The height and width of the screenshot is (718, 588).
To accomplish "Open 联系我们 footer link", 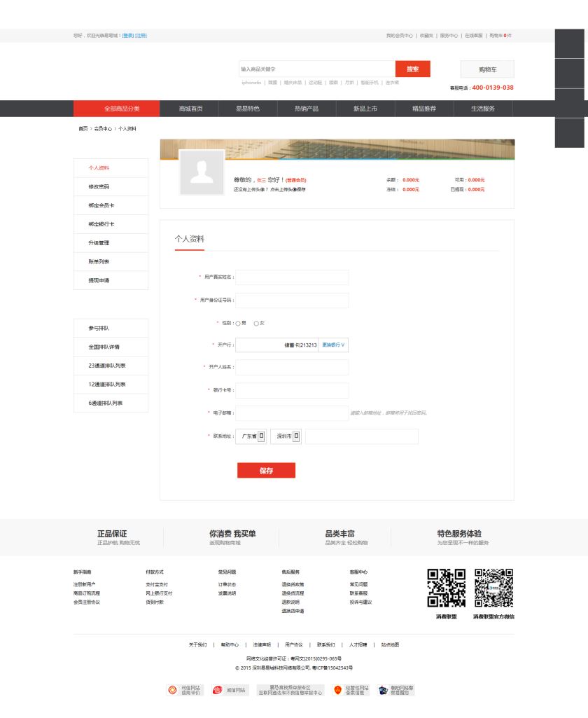I will 325,644.
